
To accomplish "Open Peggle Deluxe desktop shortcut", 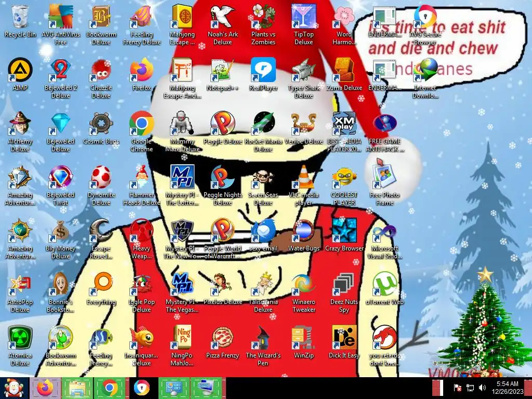I will pos(222,128).
